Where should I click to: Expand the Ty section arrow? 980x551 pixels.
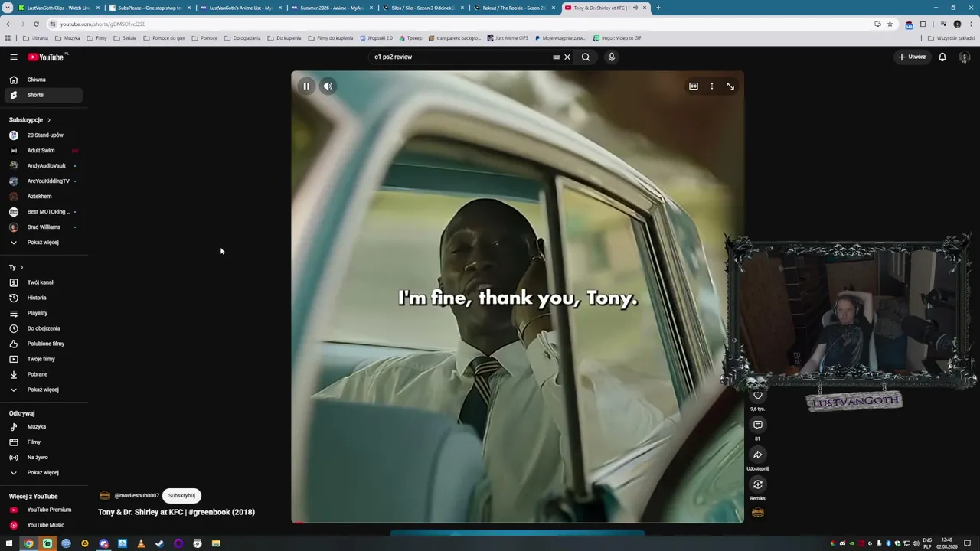coord(21,267)
